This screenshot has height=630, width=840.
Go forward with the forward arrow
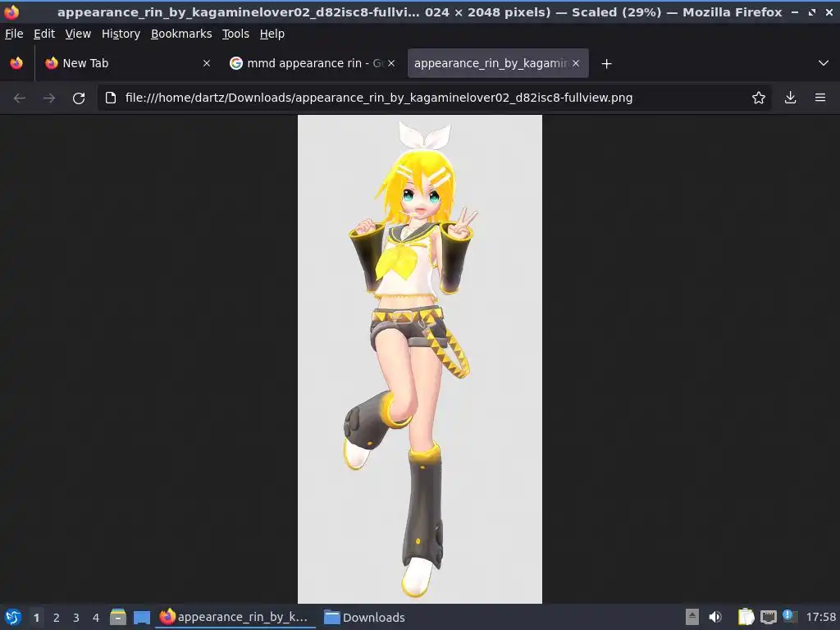click(x=49, y=98)
